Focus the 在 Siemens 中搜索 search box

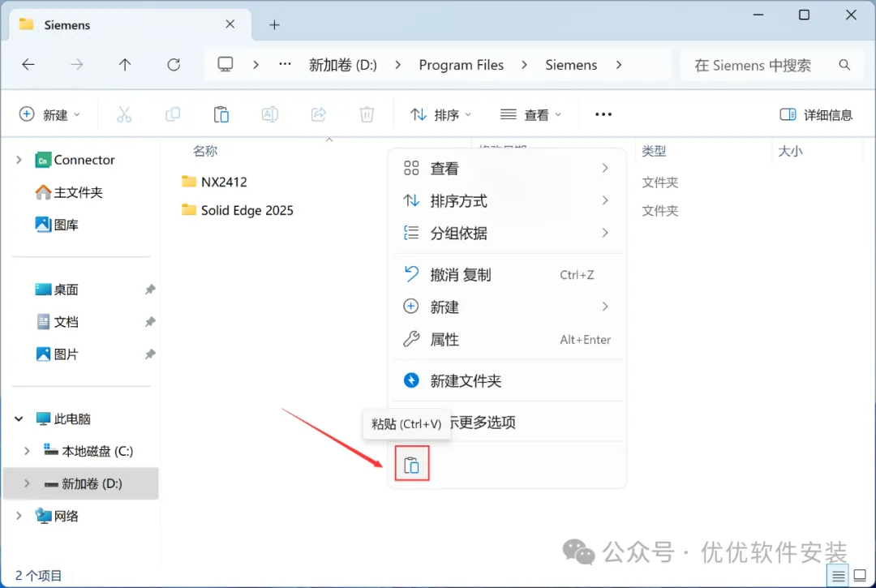point(773,66)
